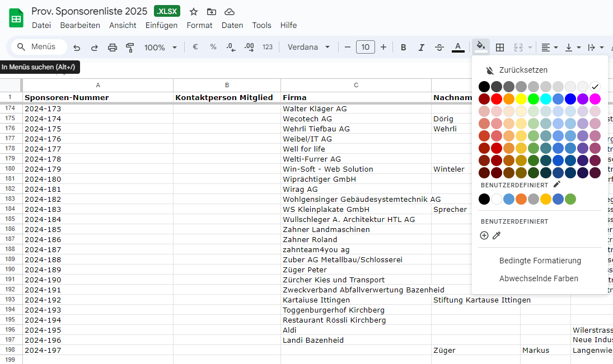
Task: Format as currency with euro icon
Action: coord(195,47)
